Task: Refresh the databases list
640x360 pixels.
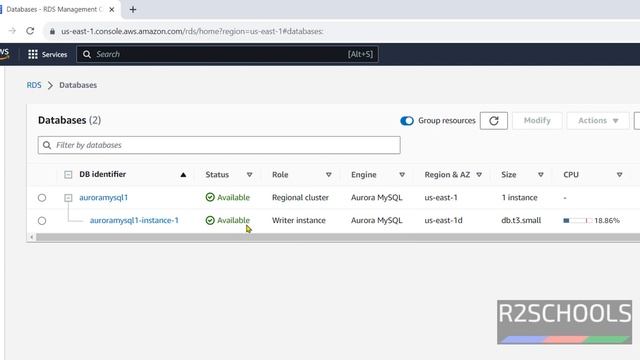Action: [x=494, y=121]
